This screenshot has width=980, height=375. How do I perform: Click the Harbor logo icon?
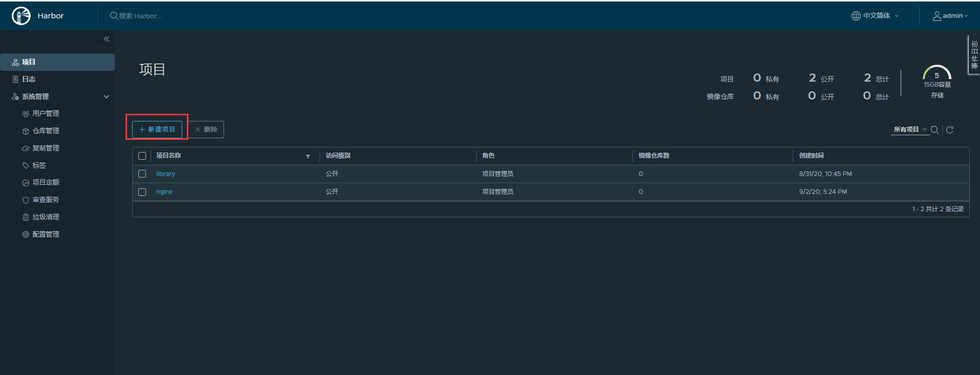21,16
